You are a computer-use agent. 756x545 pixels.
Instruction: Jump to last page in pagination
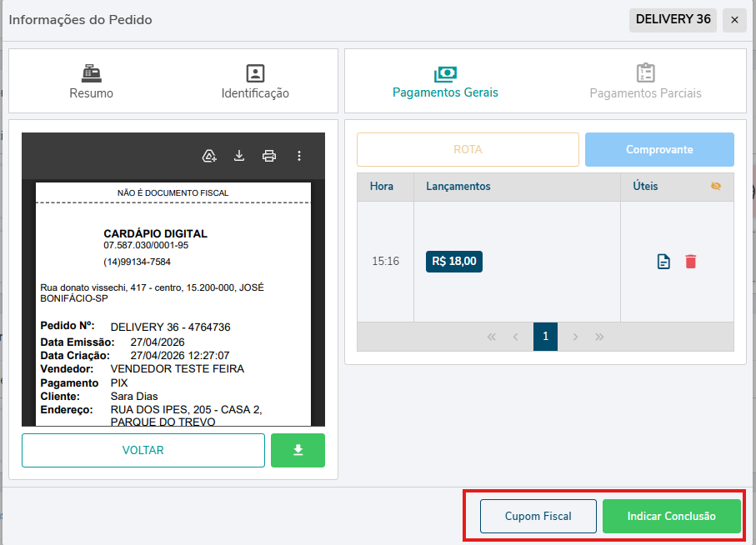[599, 337]
